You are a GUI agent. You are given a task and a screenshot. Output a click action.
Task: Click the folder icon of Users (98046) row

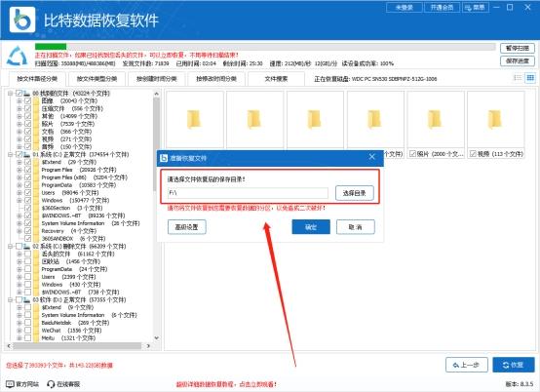point(36,193)
